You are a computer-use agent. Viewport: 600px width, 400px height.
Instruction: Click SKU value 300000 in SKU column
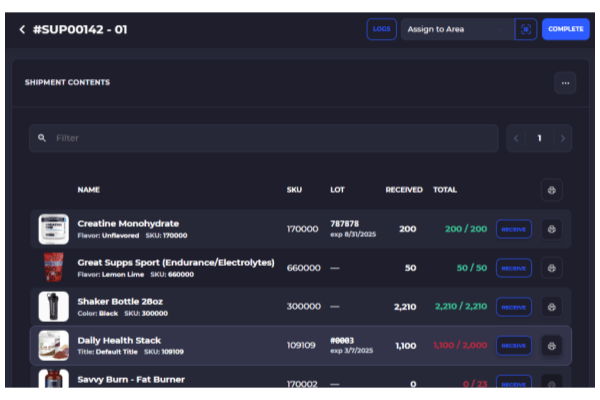pyautogui.click(x=304, y=307)
